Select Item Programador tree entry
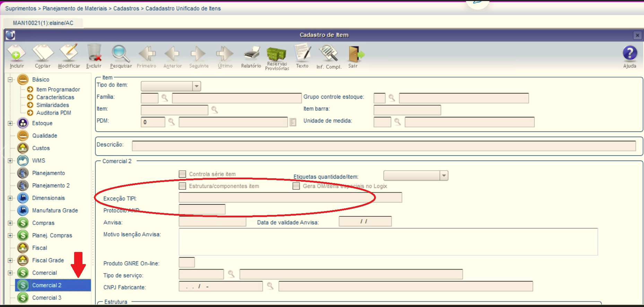 click(58, 89)
